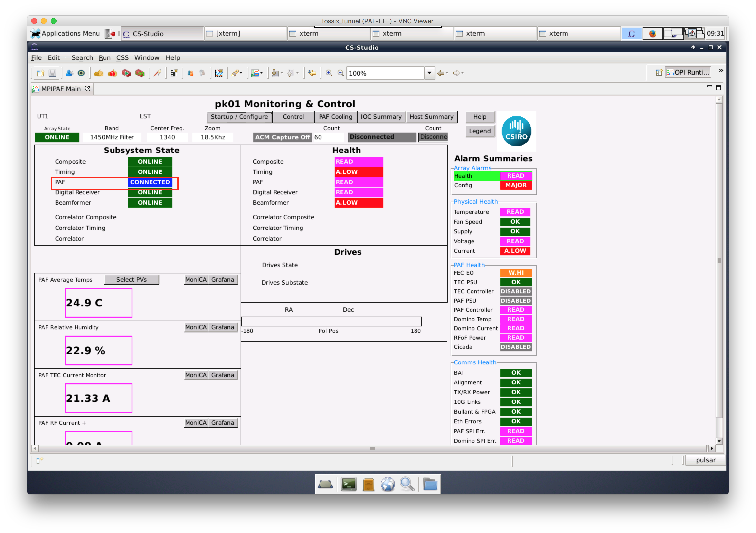The width and height of the screenshot is (756, 533).
Task: Click the yellow back navigation arrow
Action: pos(441,73)
